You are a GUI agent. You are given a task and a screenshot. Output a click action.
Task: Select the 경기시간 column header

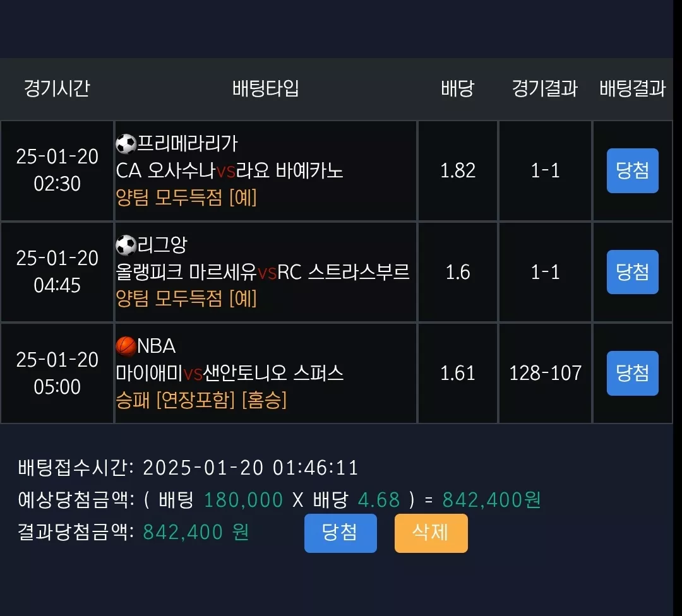(x=57, y=88)
